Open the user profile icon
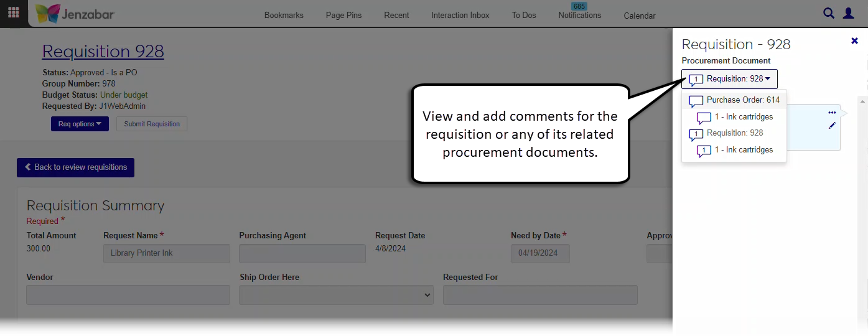This screenshot has width=868, height=336. point(848,13)
